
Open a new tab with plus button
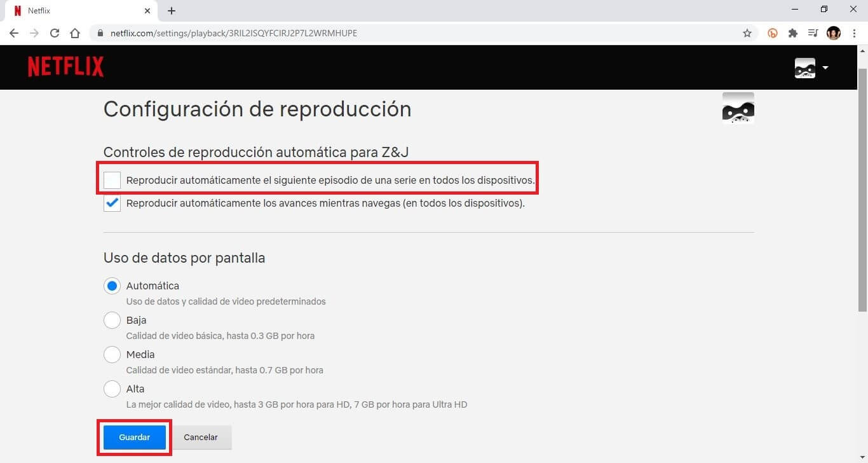point(172,11)
